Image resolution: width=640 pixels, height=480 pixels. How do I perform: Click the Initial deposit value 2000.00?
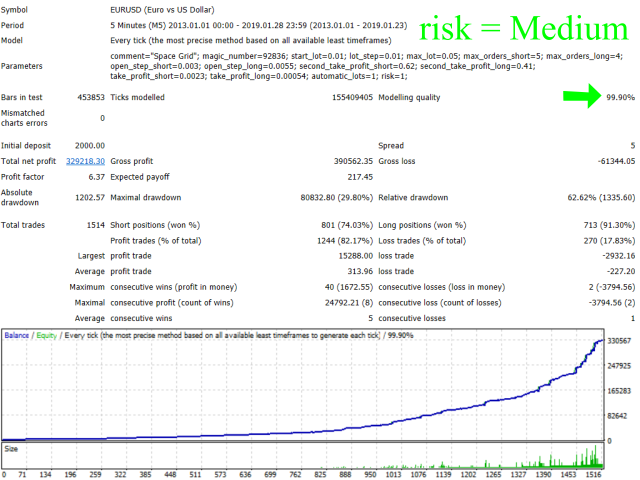(85, 146)
